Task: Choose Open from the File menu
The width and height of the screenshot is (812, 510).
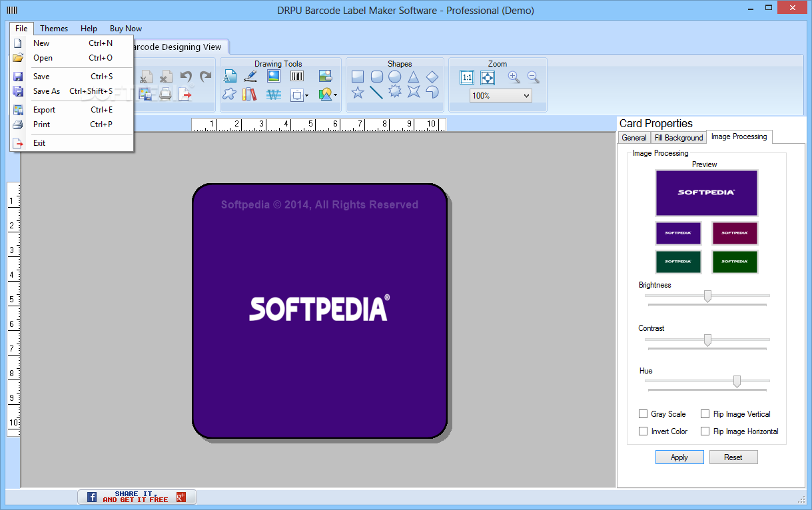Action: (72, 58)
